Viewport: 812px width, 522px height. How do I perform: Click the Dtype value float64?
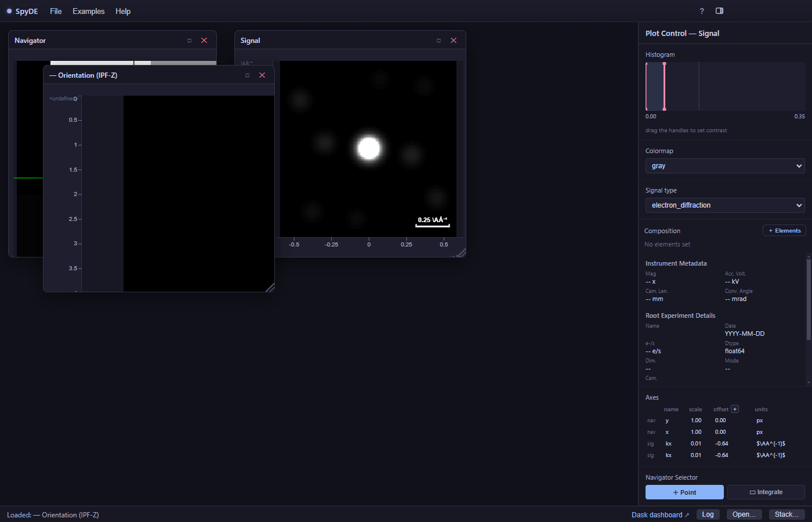tap(735, 351)
